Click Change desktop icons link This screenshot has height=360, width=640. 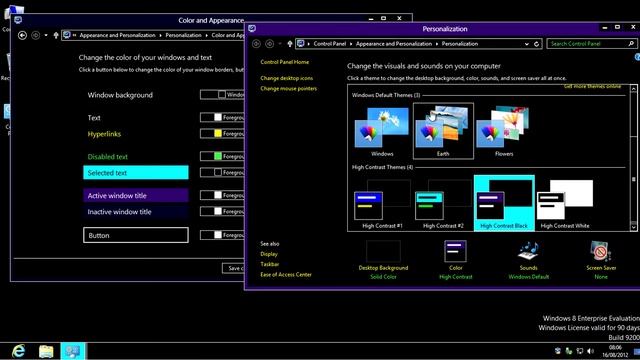click(287, 78)
